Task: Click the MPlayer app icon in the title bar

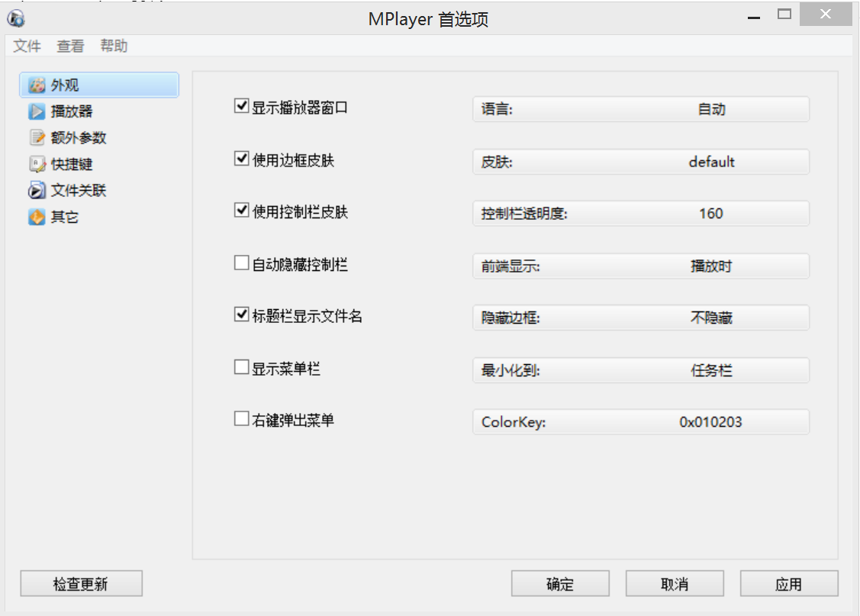Action: pyautogui.click(x=16, y=18)
